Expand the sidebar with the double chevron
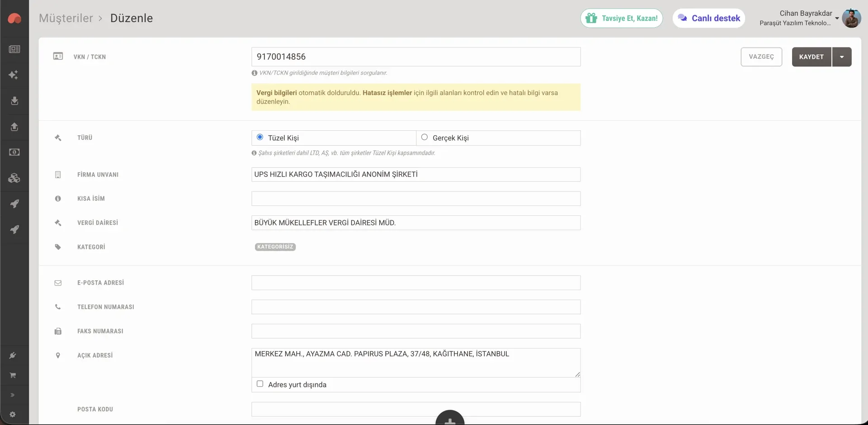The height and width of the screenshot is (425, 868). pyautogui.click(x=13, y=395)
